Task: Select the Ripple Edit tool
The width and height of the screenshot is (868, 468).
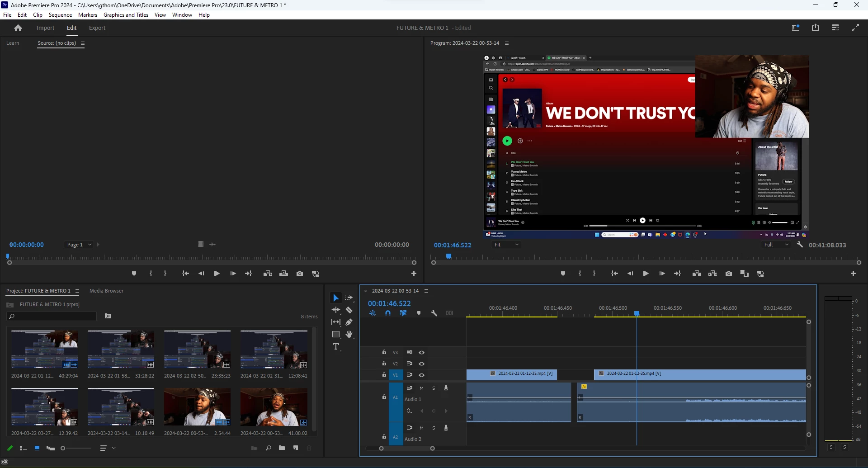Action: tap(335, 310)
